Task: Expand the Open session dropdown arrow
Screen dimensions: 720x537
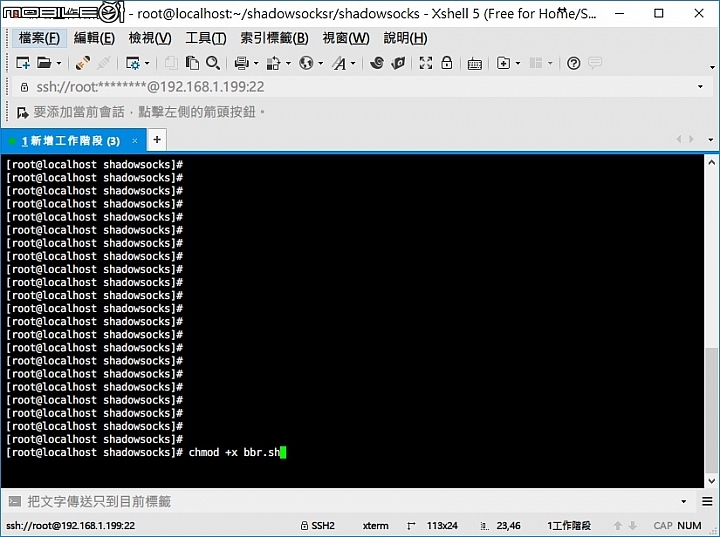Action: (x=59, y=63)
